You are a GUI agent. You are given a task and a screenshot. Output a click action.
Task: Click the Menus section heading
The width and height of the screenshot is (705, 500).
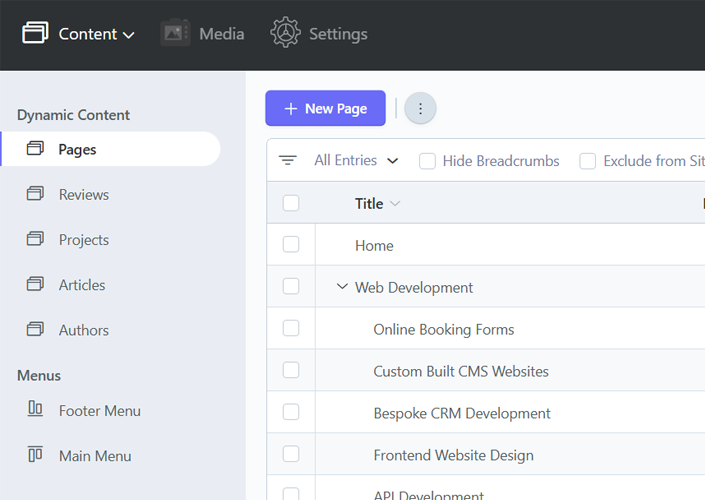pyautogui.click(x=39, y=375)
